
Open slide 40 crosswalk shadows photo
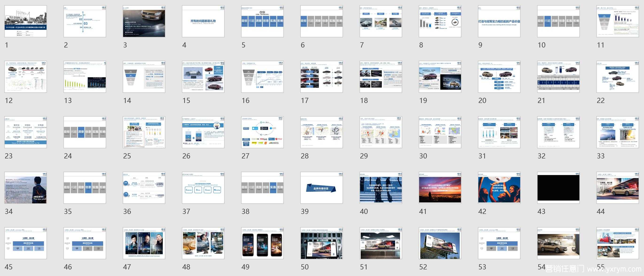pos(380,188)
